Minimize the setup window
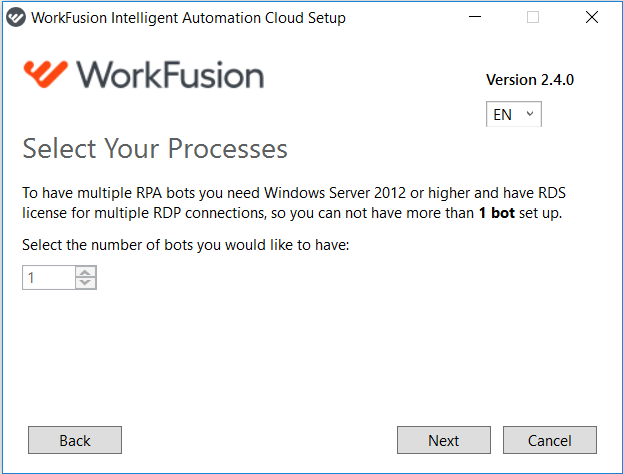This screenshot has width=623, height=474. point(475,17)
